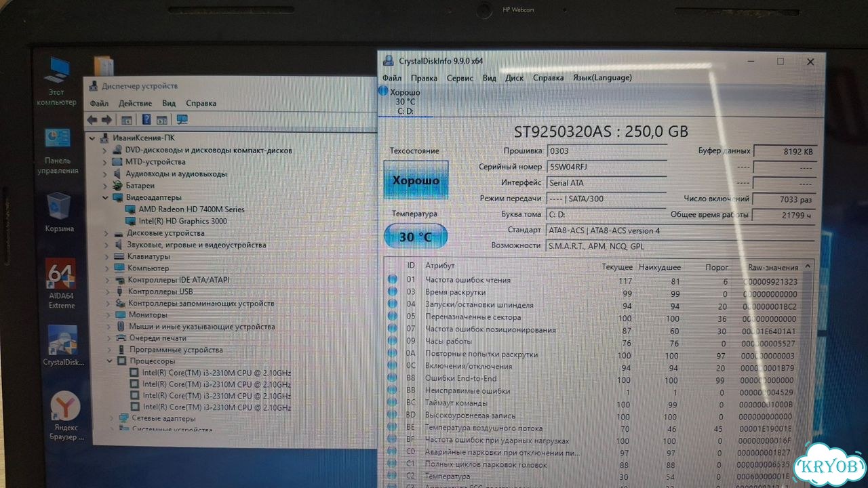This screenshot has height=488, width=868.
Task: Select the Полных циклов парковок головок row
Action: coord(593,465)
